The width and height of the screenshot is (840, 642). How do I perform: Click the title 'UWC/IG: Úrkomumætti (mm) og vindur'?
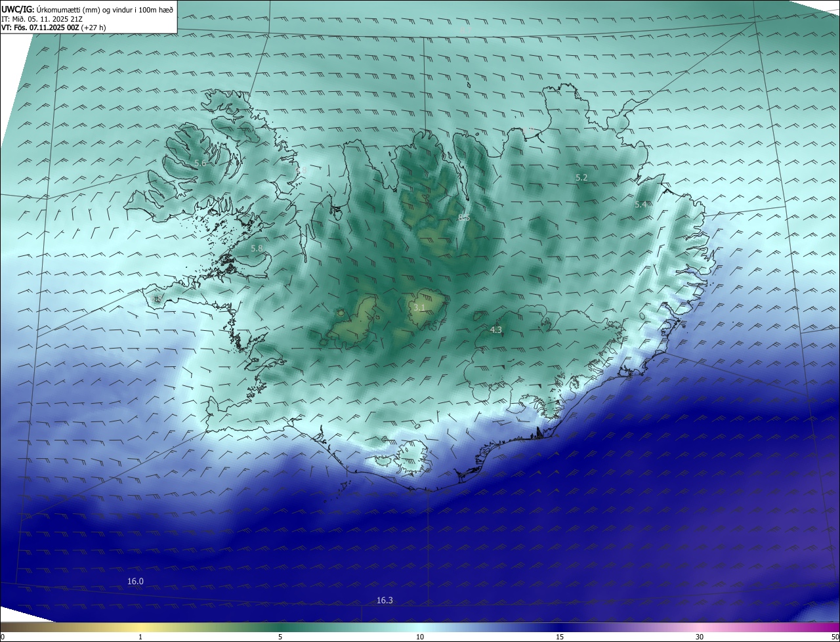click(x=87, y=9)
